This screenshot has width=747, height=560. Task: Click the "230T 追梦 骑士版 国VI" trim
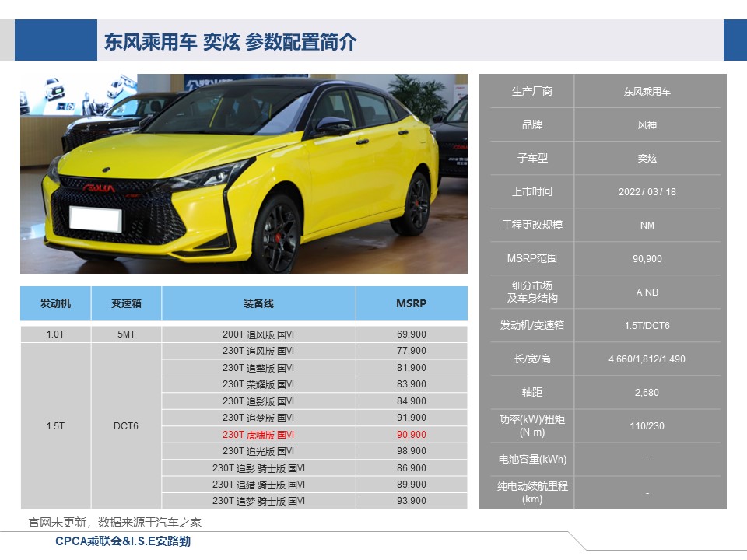click(258, 501)
